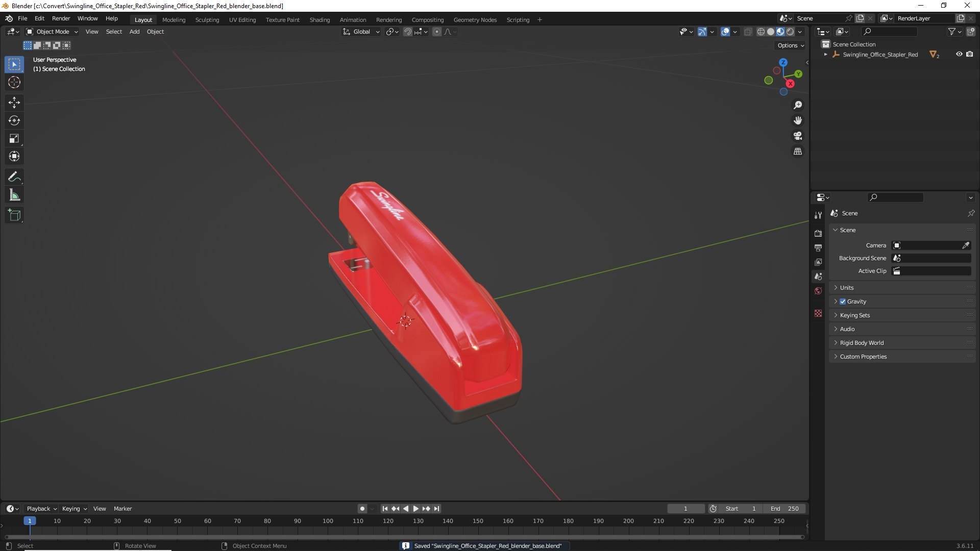The width and height of the screenshot is (980, 551).
Task: Play the animation forward
Action: pos(415,509)
